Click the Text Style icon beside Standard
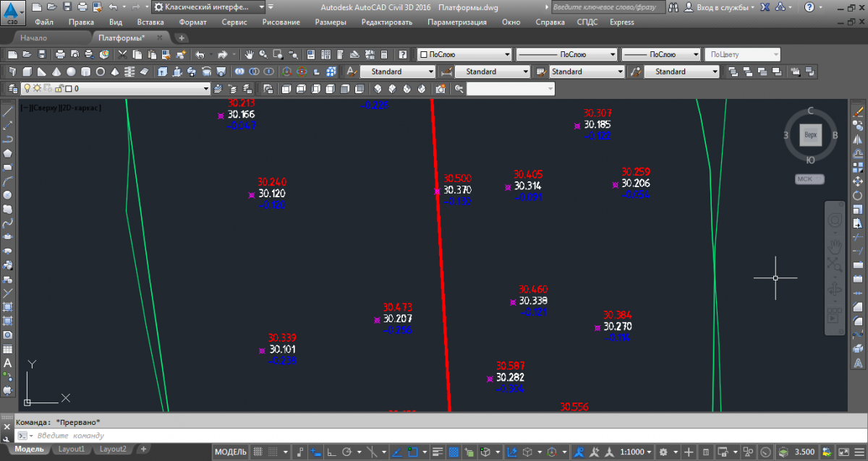 coord(352,72)
